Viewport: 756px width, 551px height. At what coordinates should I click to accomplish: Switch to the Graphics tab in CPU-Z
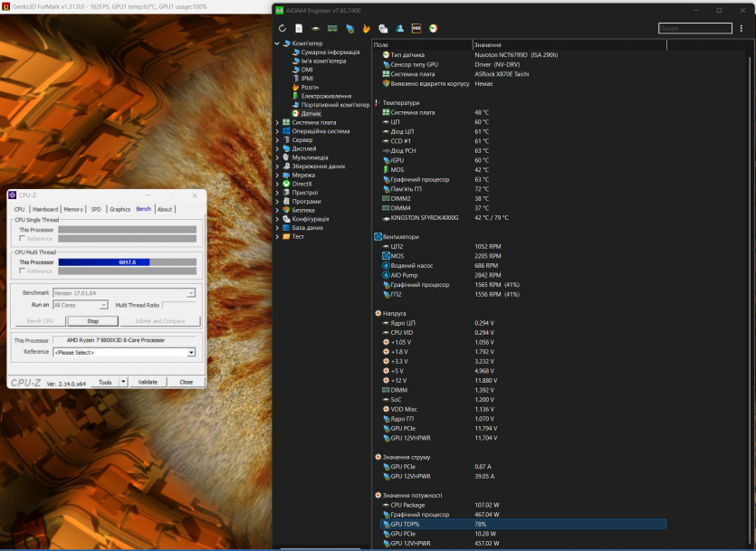[120, 209]
